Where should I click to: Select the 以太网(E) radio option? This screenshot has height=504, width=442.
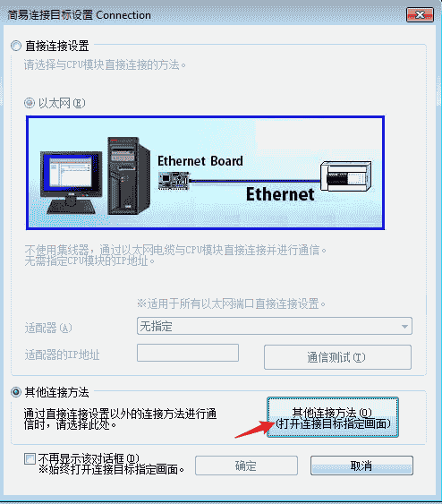point(30,103)
